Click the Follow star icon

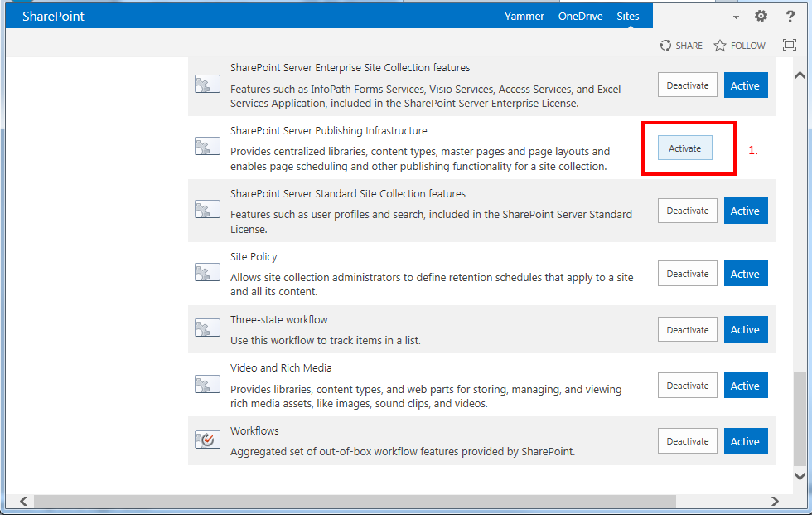pyautogui.click(x=720, y=46)
